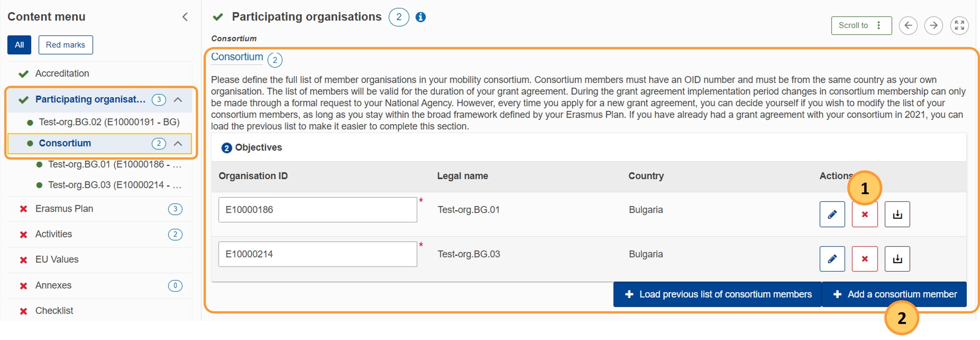Download details for organisation E10000214
Viewport: 980px width, 340px height.
(x=897, y=259)
